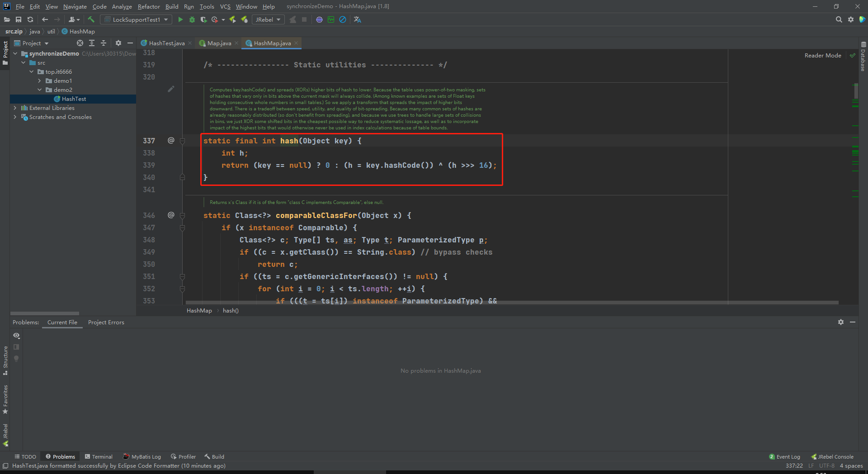Click Debug with JRebel rocket-bug icon
The width and height of the screenshot is (868, 474).
point(244,19)
